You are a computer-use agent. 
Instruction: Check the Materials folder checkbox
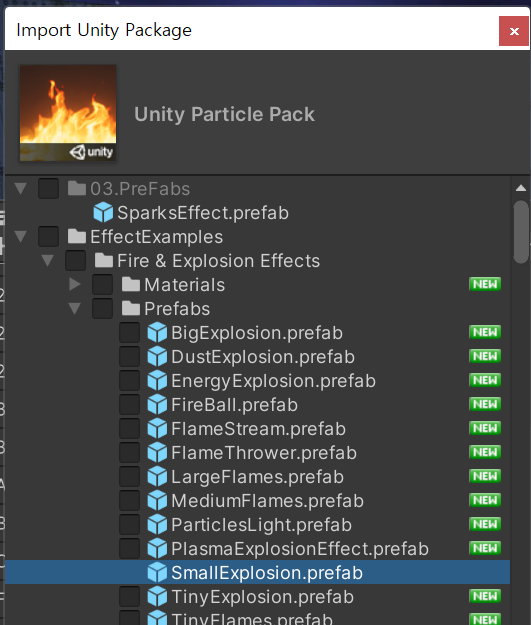102,285
